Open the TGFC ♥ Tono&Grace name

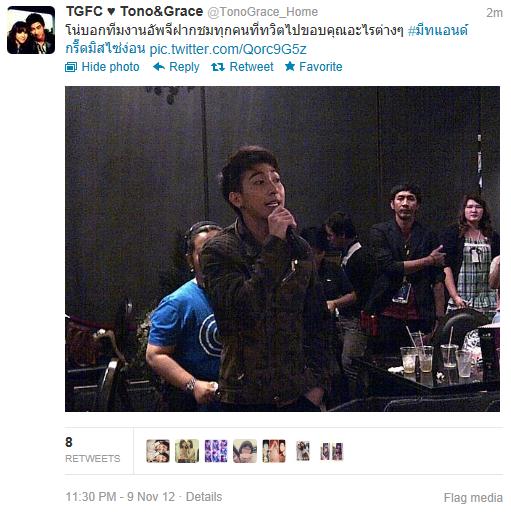134,12
